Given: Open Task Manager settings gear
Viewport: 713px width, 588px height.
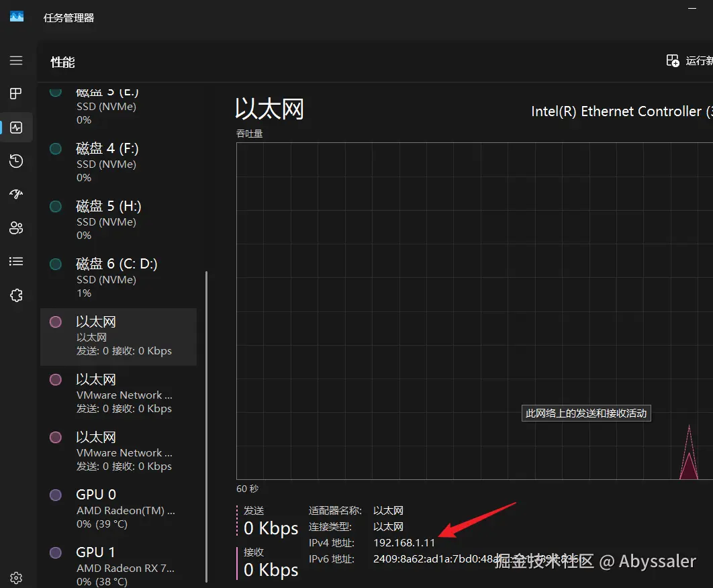Looking at the screenshot, I should point(16,578).
